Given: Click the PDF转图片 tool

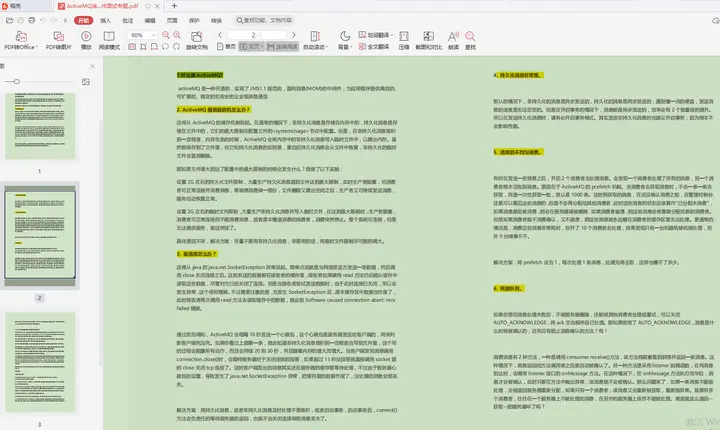Looking at the screenshot, I should tap(58, 40).
